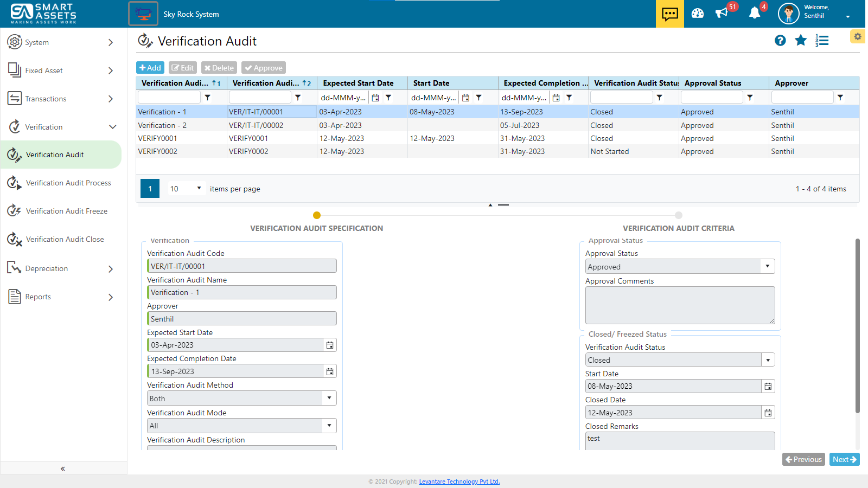Image resolution: width=868 pixels, height=488 pixels.
Task: Open announcements megaphone icon
Action: point(722,14)
